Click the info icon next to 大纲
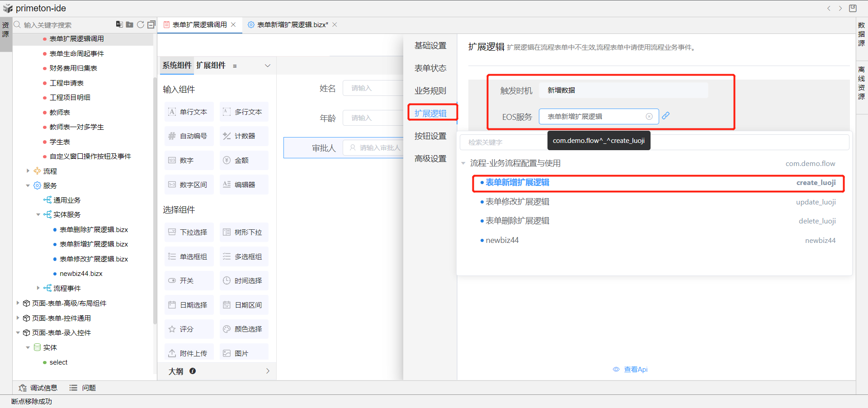 point(193,371)
